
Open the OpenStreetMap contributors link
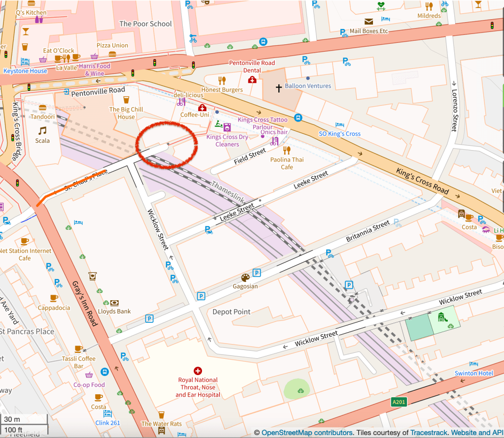pyautogui.click(x=307, y=433)
